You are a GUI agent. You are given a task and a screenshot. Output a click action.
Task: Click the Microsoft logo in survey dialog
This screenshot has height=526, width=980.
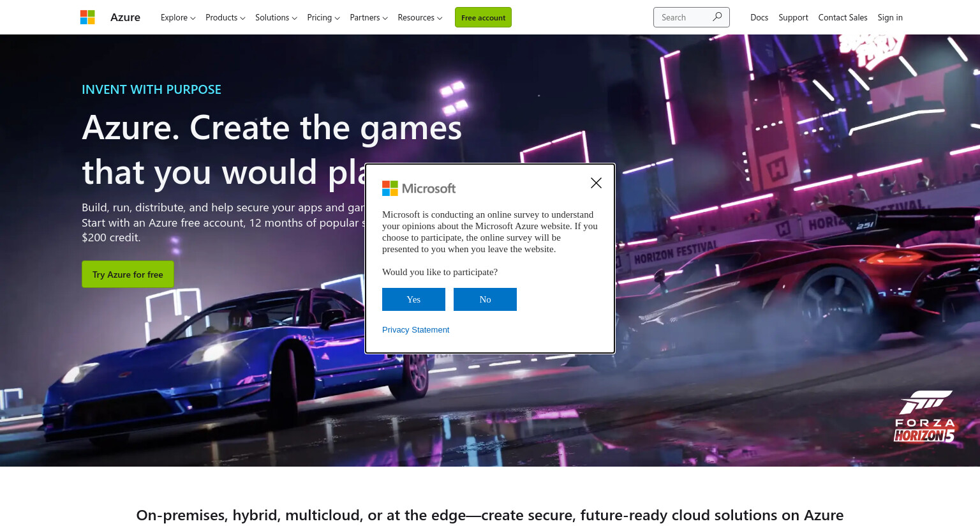click(x=419, y=188)
